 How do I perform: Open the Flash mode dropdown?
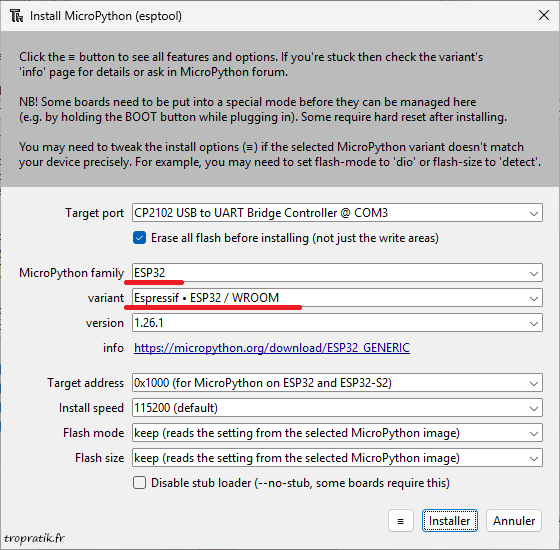[337, 433]
